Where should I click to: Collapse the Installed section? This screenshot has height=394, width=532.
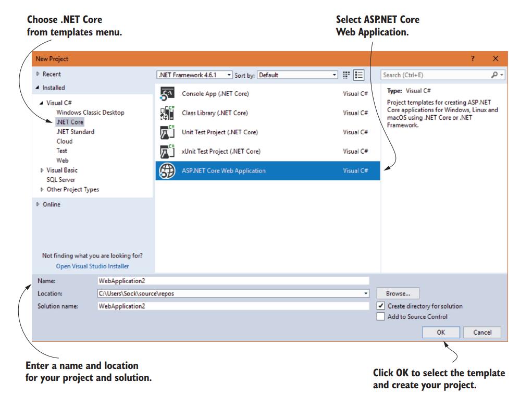point(38,88)
